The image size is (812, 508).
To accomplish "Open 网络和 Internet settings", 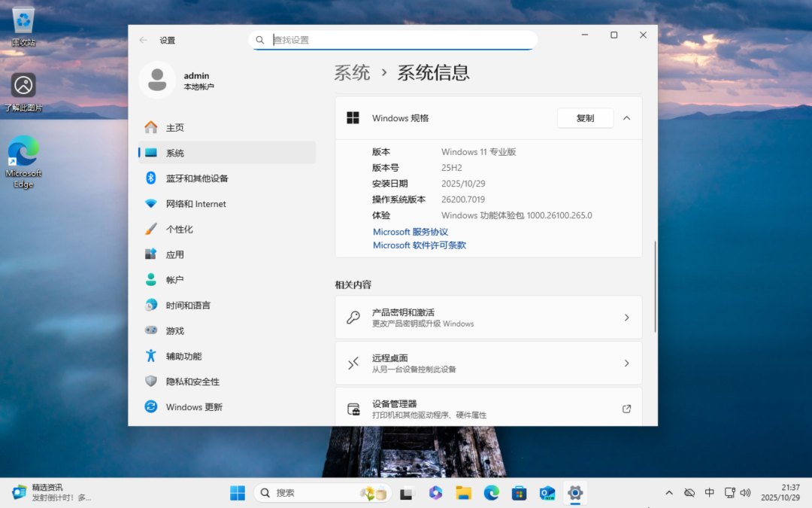I will [x=227, y=204].
